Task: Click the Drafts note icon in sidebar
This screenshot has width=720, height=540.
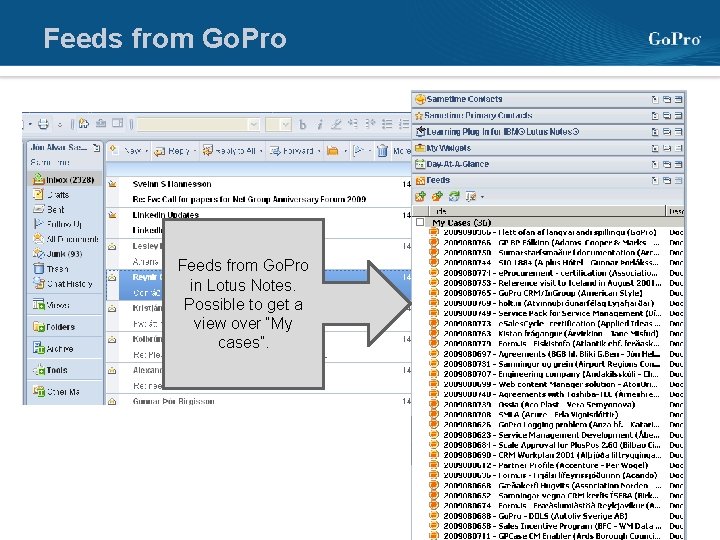Action: (39, 194)
